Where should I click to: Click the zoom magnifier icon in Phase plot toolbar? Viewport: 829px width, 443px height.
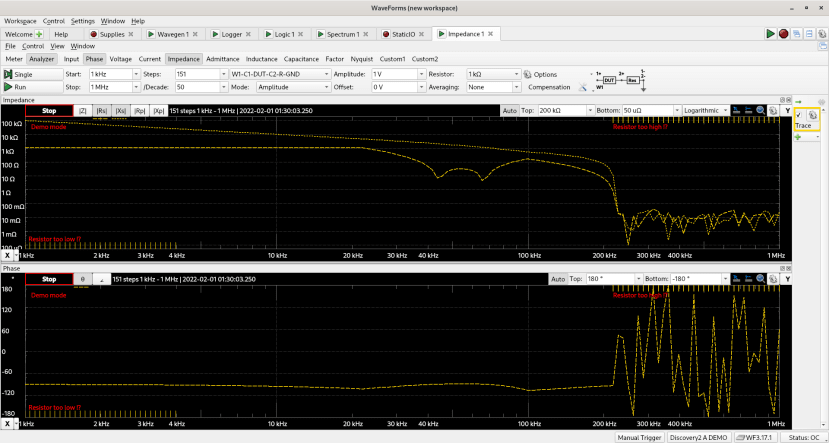tap(760, 279)
